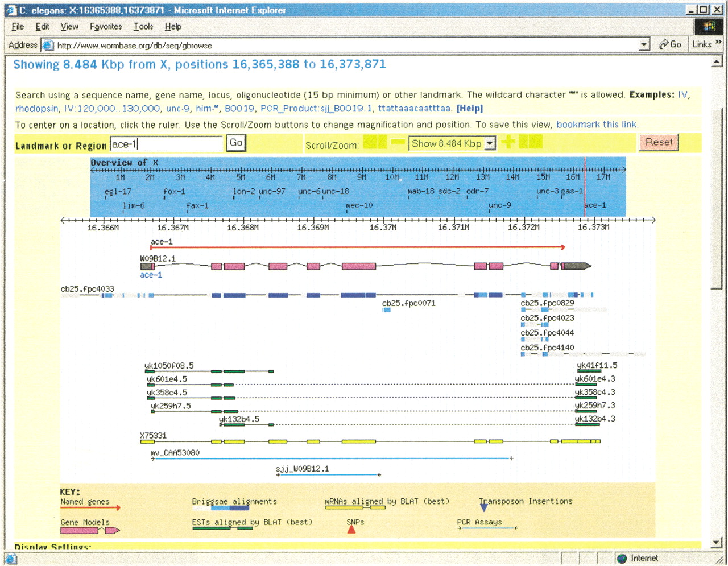Click the Windows logo throbber icon
Screen dimensions: 728x566
click(x=709, y=26)
